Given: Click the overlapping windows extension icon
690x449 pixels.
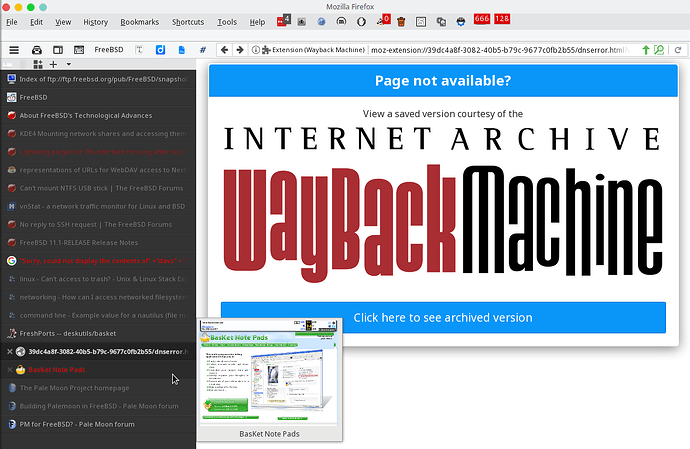Looking at the screenshot, I should click(x=441, y=22).
